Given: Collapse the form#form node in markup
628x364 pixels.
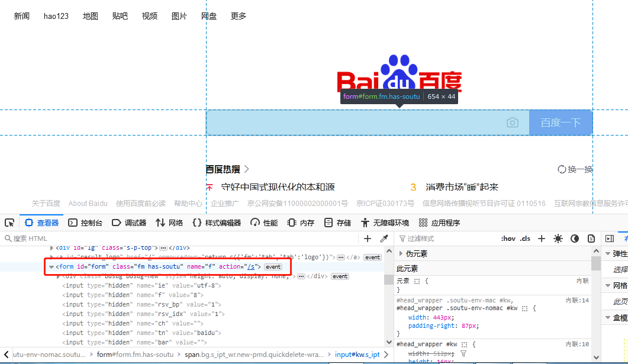Looking at the screenshot, I should (x=51, y=267).
